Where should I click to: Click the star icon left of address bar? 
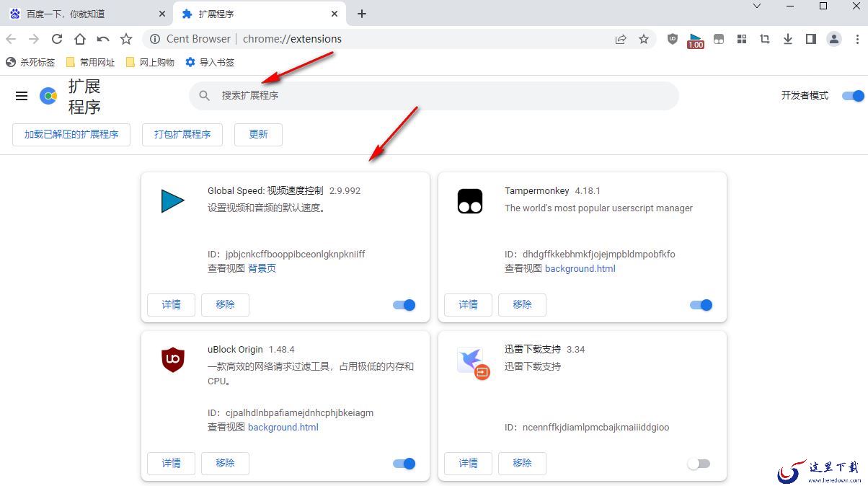click(x=126, y=39)
